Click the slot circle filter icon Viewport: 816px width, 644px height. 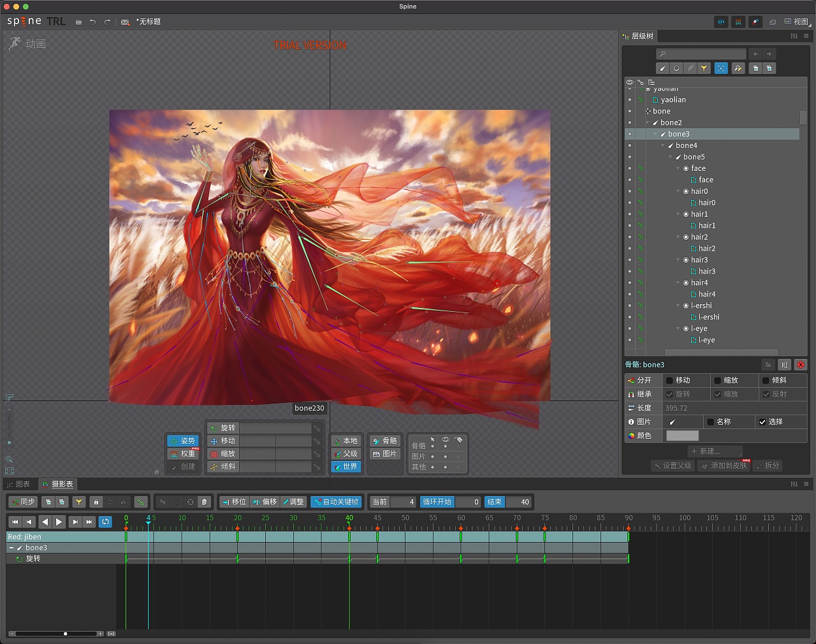(x=676, y=68)
